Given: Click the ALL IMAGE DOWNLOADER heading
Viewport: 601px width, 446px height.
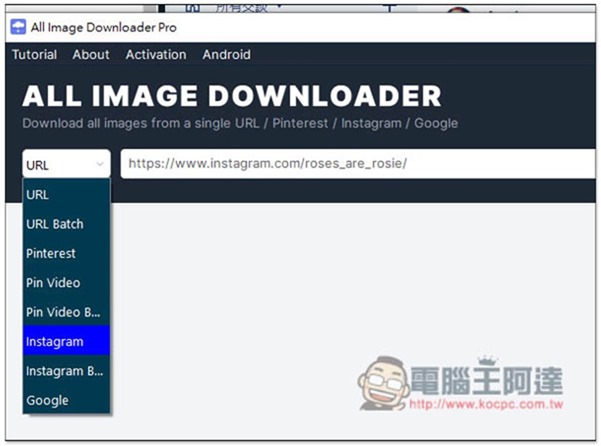Looking at the screenshot, I should point(232,96).
